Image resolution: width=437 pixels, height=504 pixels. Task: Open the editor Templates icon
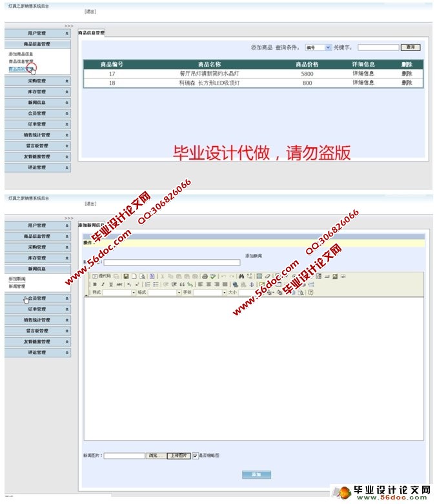tap(152, 276)
